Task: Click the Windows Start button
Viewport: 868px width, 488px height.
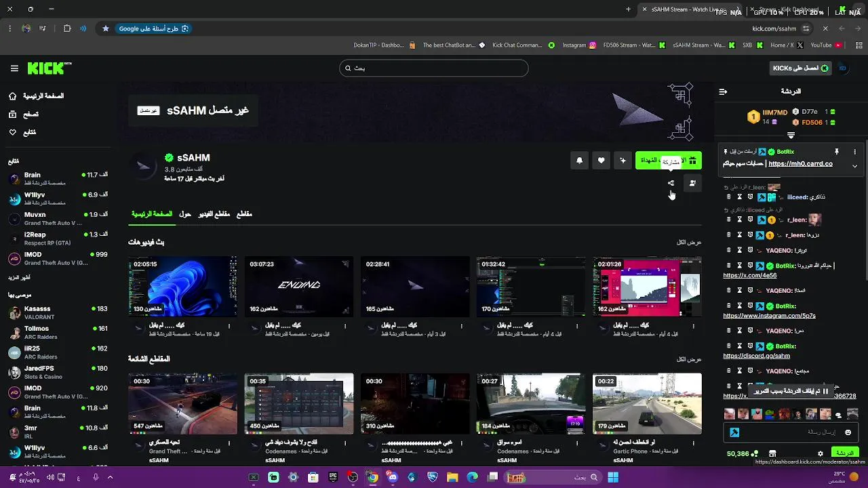Action: (612, 477)
